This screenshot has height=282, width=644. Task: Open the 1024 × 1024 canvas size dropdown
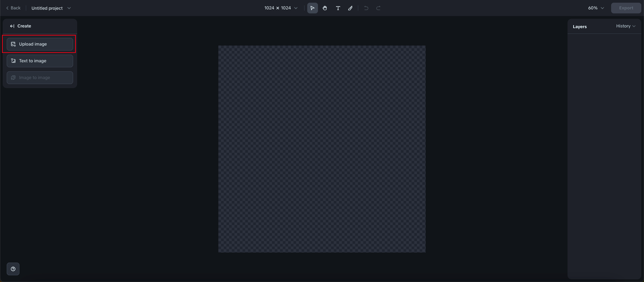(281, 8)
